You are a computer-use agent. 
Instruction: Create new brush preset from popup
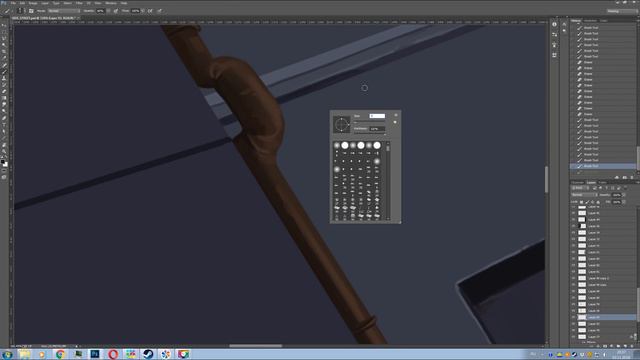click(x=395, y=122)
